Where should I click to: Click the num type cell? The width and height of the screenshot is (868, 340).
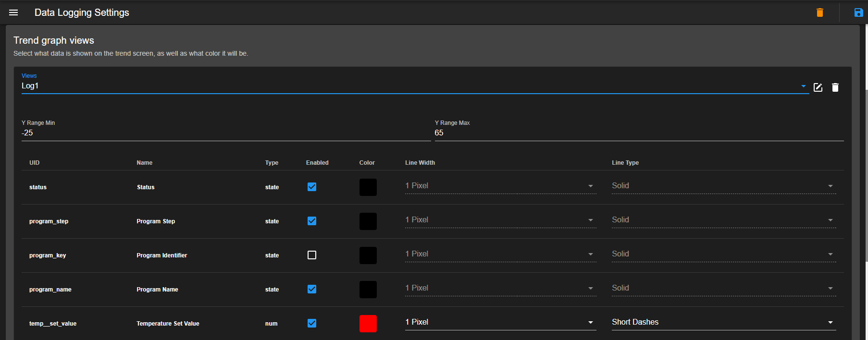click(x=271, y=324)
